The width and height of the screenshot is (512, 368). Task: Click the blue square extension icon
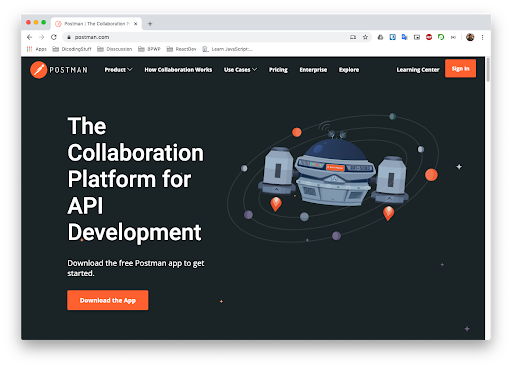393,37
